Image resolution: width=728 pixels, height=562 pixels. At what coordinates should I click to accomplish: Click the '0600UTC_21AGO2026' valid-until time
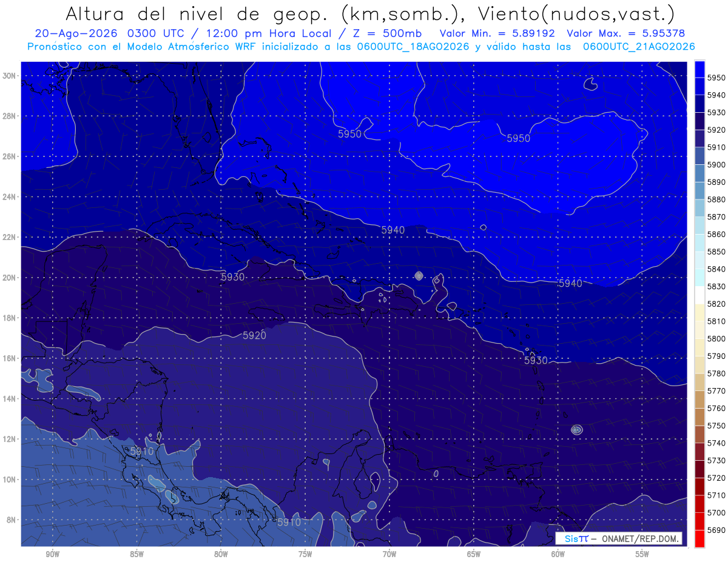point(639,47)
